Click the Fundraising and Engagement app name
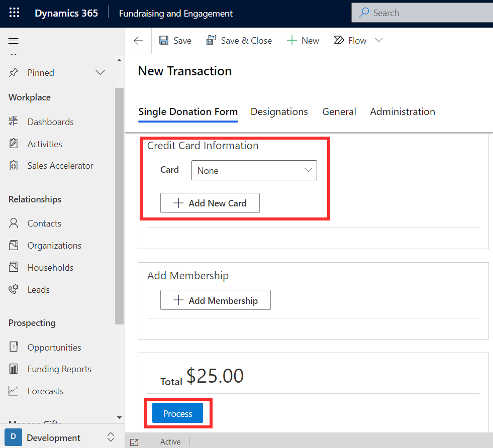The image size is (493, 448). (x=176, y=14)
